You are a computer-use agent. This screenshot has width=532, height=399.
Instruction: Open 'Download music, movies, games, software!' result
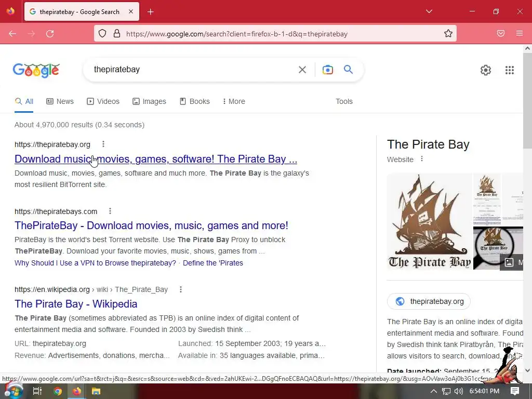156,159
